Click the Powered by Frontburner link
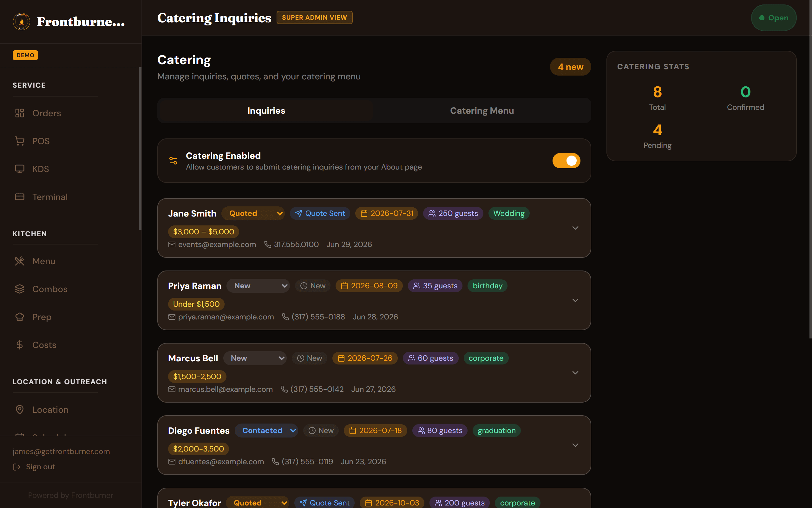Screen dimensions: 812x508 [70, 495]
